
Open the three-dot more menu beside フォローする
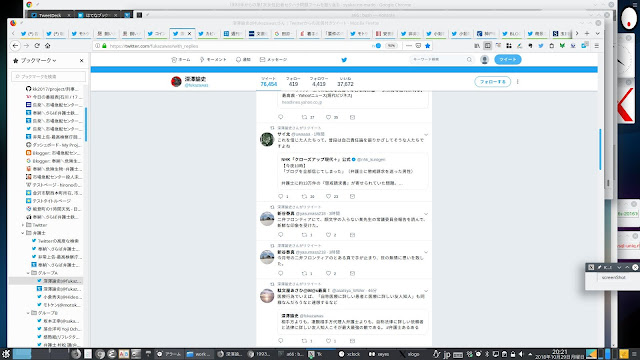click(x=518, y=82)
